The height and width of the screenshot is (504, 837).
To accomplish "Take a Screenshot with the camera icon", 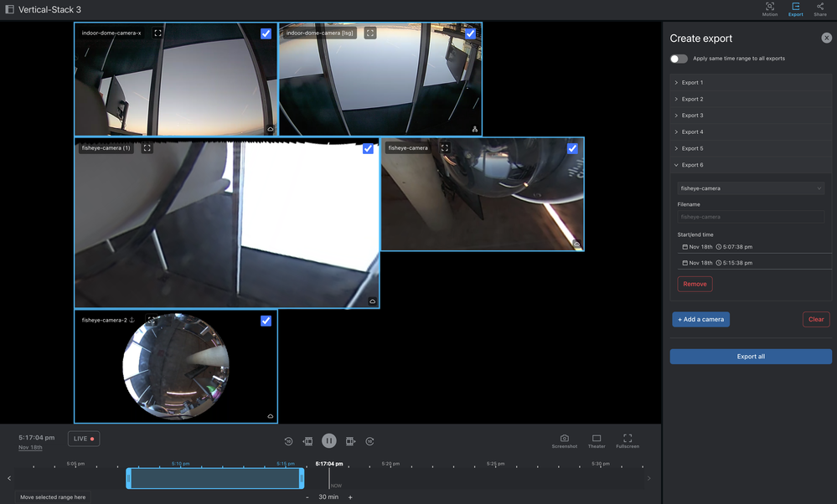I will (564, 440).
